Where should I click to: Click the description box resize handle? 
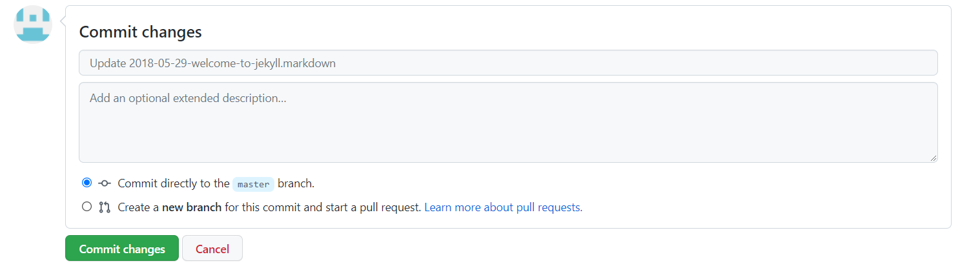(x=934, y=158)
